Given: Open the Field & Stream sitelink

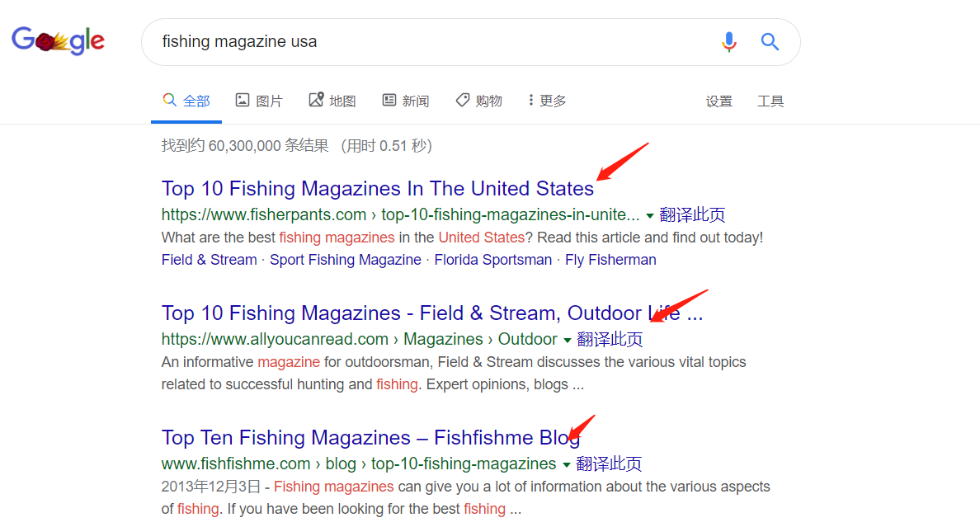Looking at the screenshot, I should pyautogui.click(x=210, y=260).
